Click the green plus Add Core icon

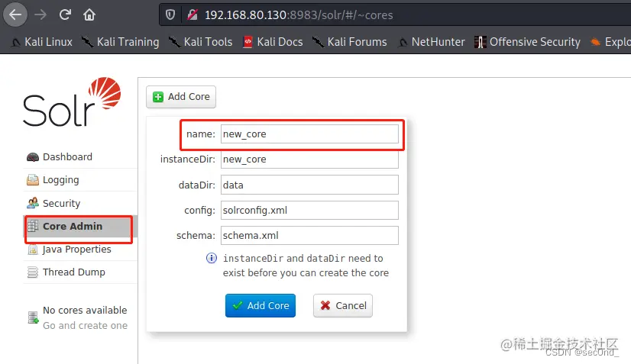(x=158, y=97)
